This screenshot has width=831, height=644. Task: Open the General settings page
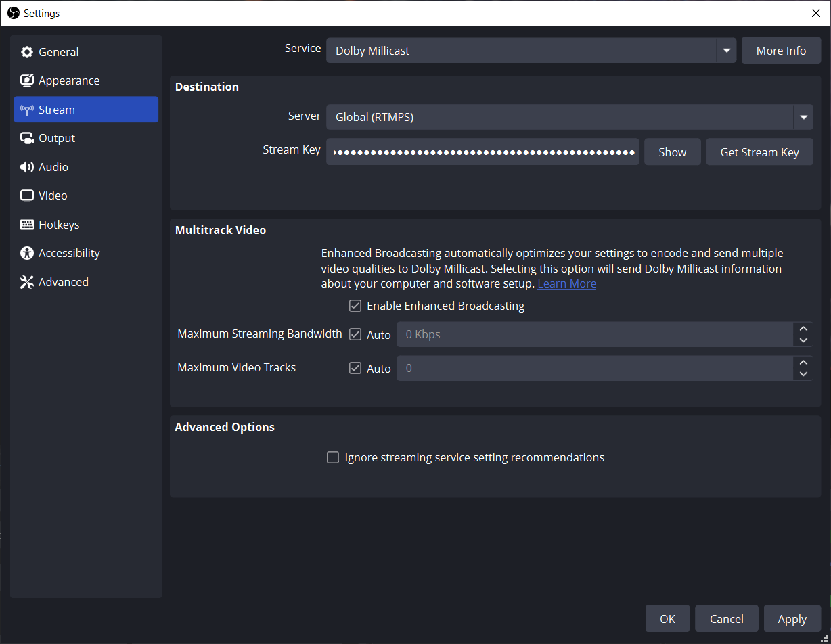click(x=86, y=52)
